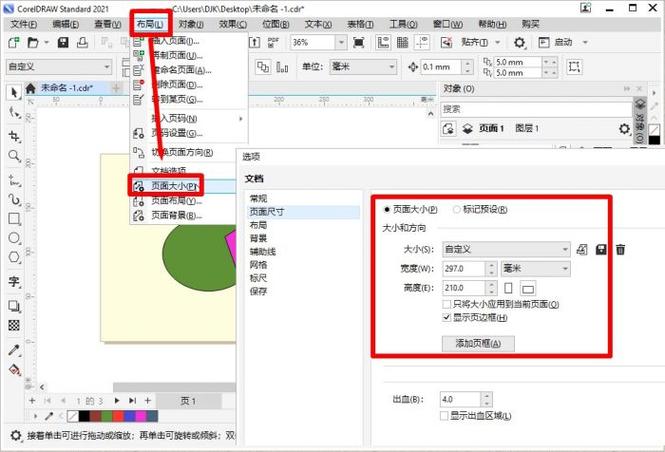Click the treat as filled bounding-box icon

click(574, 67)
